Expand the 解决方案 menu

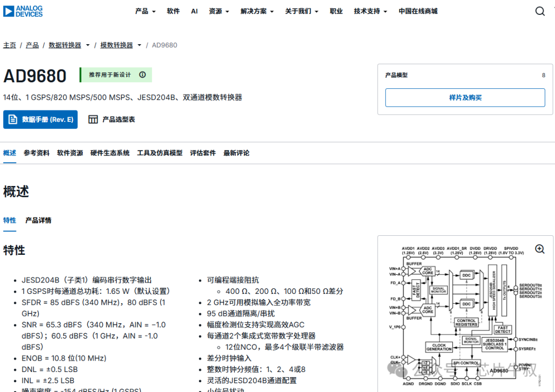257,11
